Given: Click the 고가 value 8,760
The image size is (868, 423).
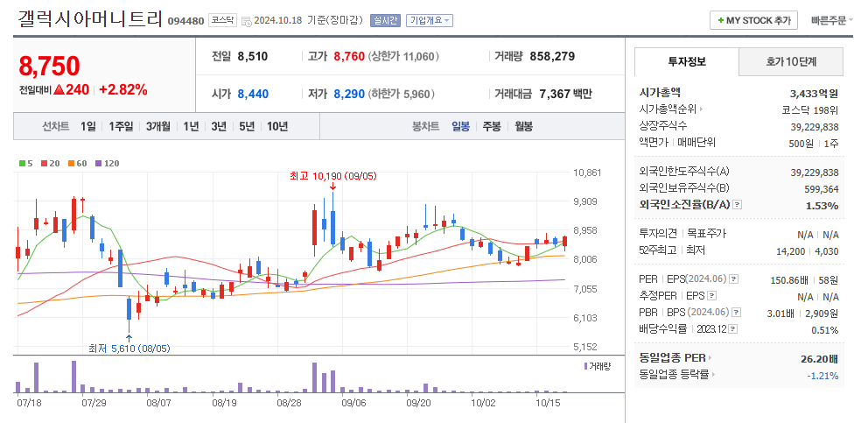Looking at the screenshot, I should 349,56.
